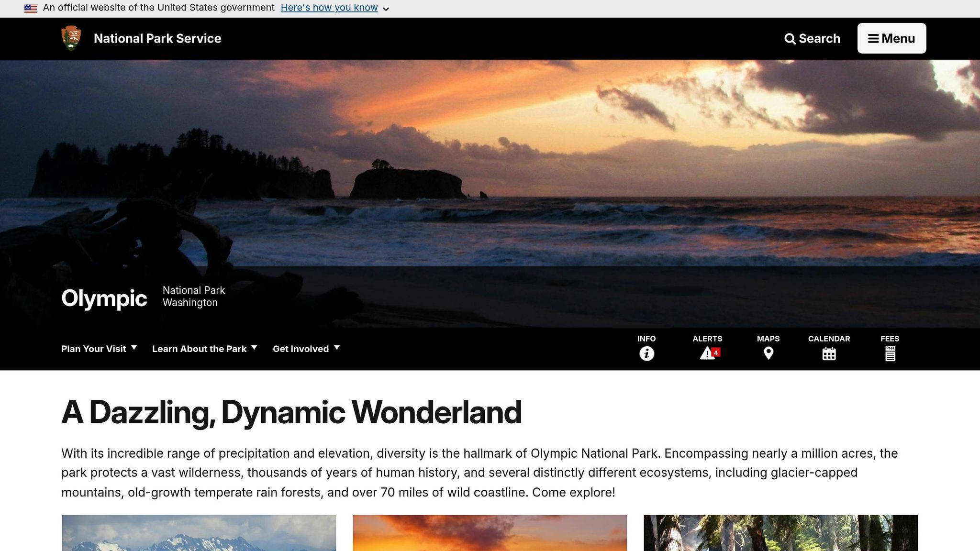Open Search in the header
The image size is (980, 551).
tap(812, 39)
